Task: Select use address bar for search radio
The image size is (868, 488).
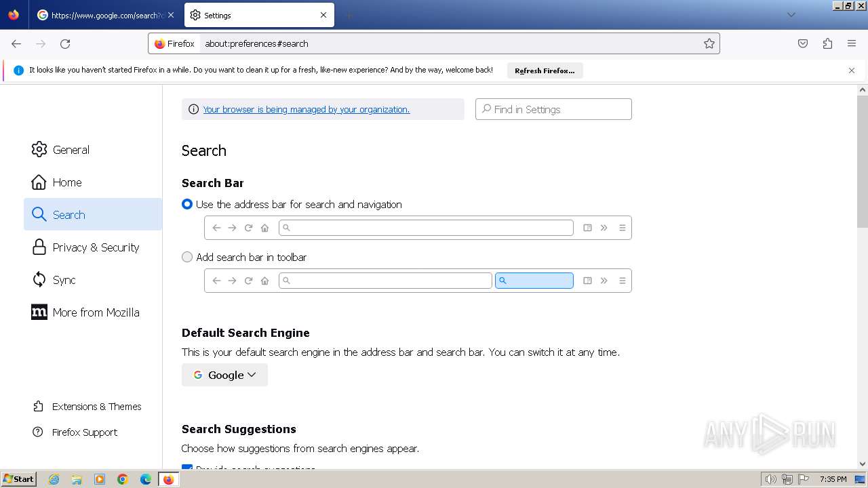Action: point(187,204)
